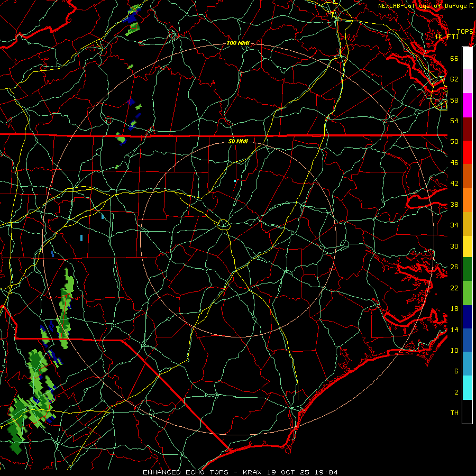476x476 pixels.
Task: Click the "TH" legend label
Action: click(454, 413)
